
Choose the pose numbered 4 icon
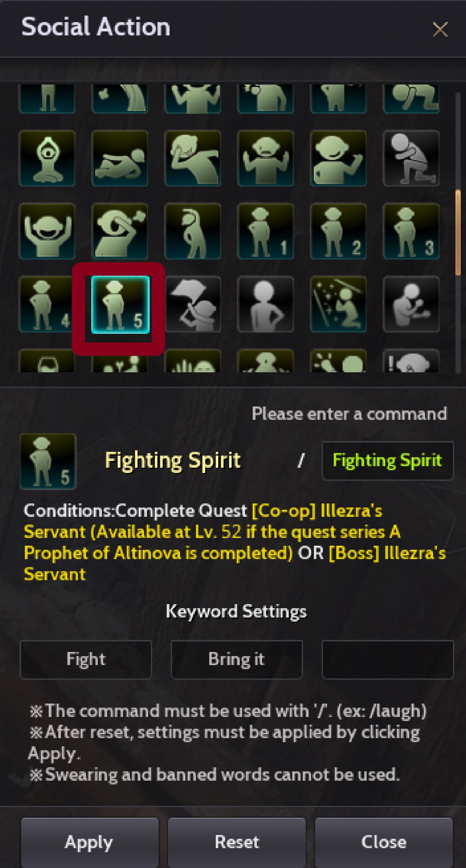(x=47, y=304)
